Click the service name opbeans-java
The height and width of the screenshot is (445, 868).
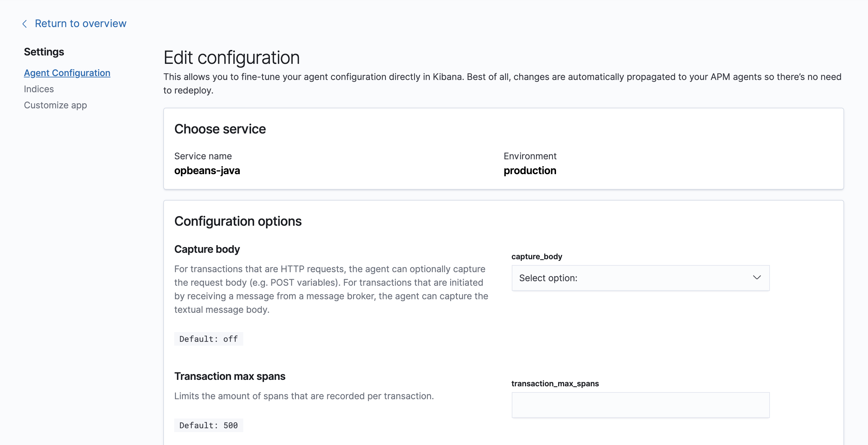207,170
